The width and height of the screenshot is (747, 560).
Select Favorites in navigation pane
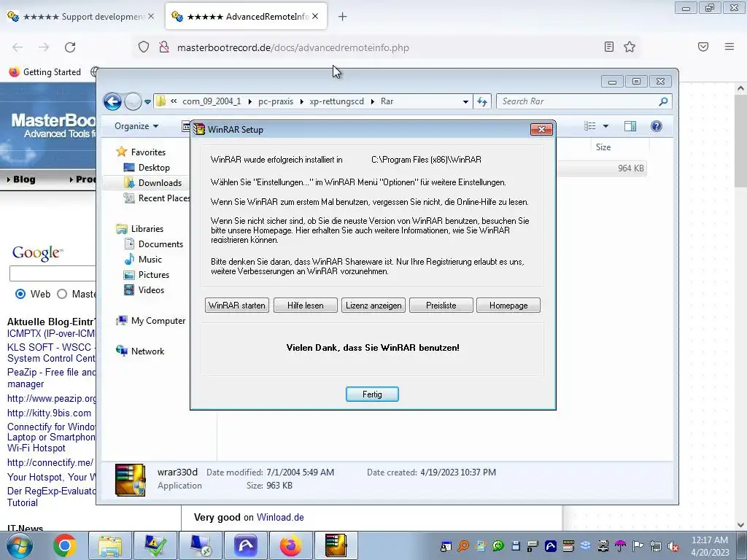[148, 152]
